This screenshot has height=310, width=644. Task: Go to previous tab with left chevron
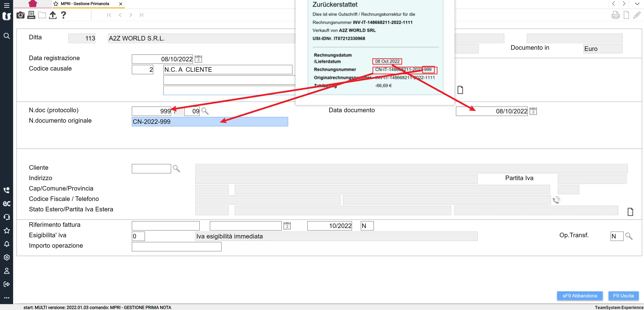[x=614, y=4]
